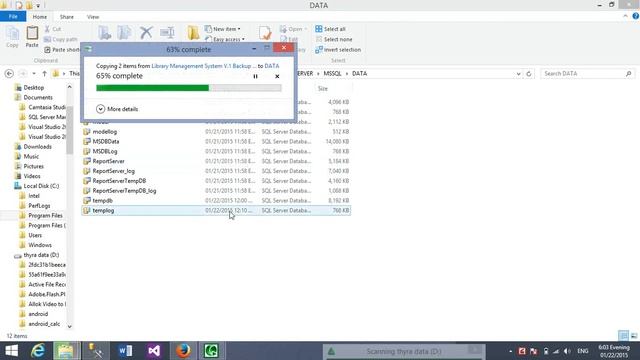This screenshot has width=640, height=360.
Task: Switch to the Home ribbon tab
Action: (40, 17)
